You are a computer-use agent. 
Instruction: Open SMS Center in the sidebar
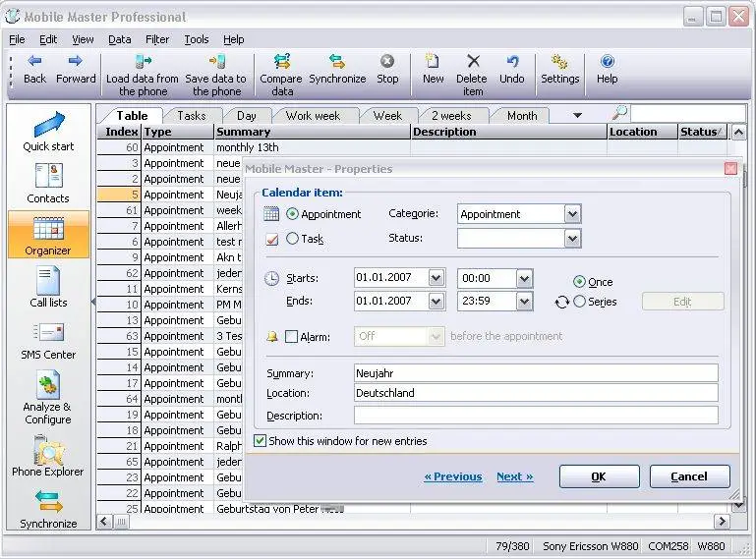click(48, 339)
